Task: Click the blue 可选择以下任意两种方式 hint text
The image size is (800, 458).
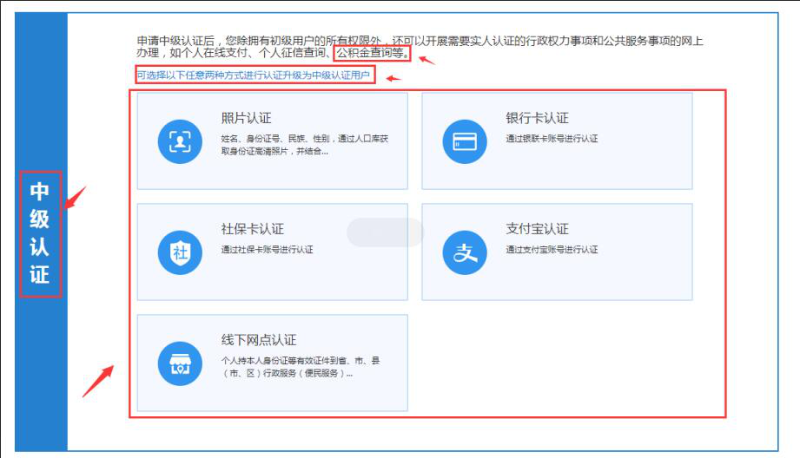Action: 254,75
